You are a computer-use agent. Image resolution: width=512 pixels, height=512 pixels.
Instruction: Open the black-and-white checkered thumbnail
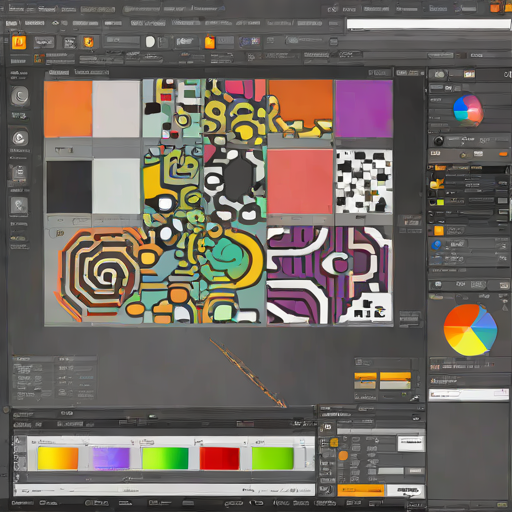point(364,182)
